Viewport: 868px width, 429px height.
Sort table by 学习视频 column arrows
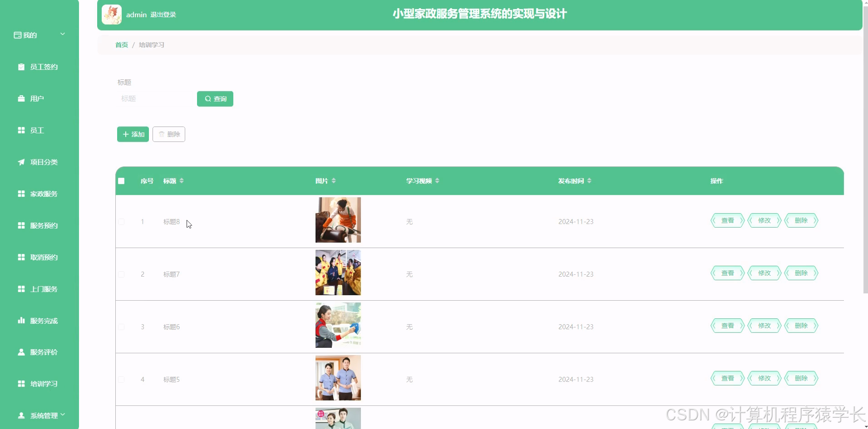437,180
